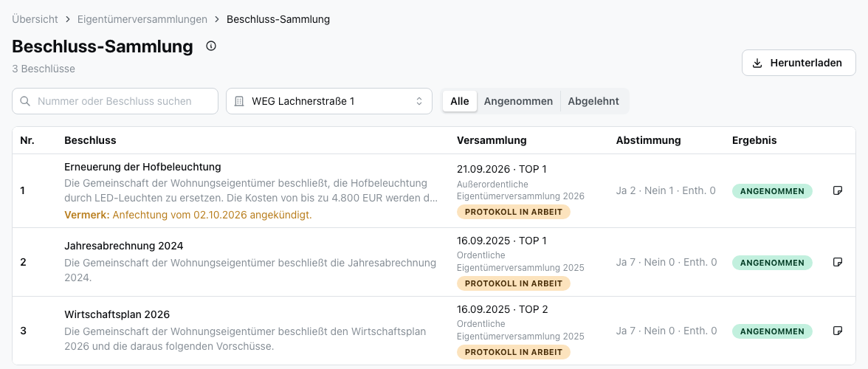Select the Alle filter tab
Screen dimensions: 868x369
point(459,101)
